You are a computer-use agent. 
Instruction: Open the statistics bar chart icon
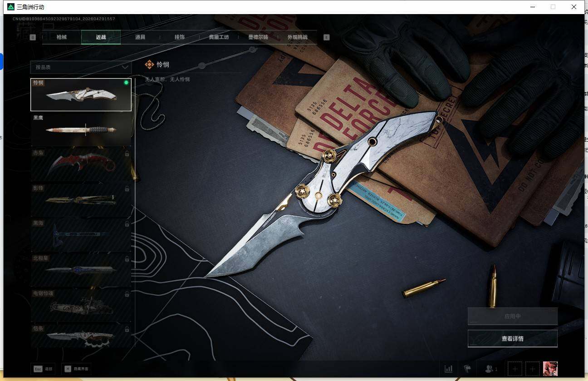pyautogui.click(x=448, y=369)
